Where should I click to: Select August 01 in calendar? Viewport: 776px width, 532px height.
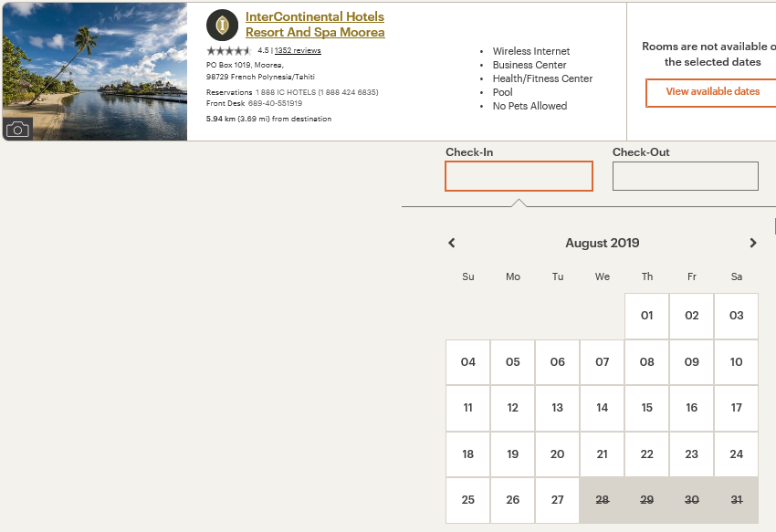click(x=647, y=316)
